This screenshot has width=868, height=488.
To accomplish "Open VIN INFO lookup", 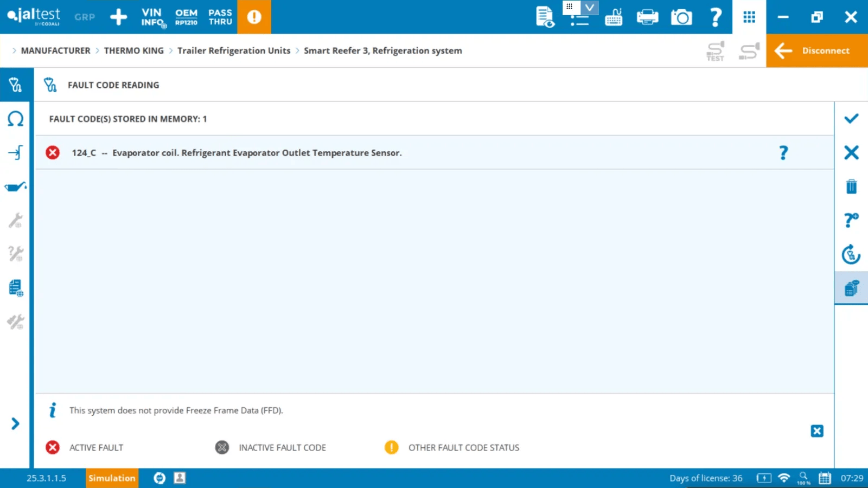I will (153, 17).
